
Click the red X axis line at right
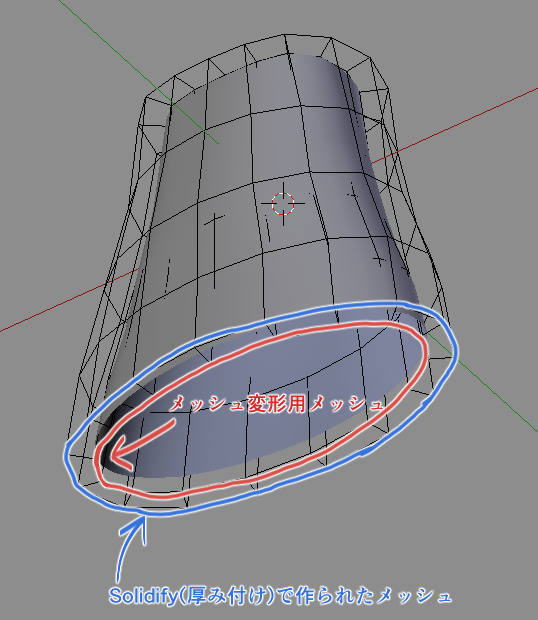point(455,127)
